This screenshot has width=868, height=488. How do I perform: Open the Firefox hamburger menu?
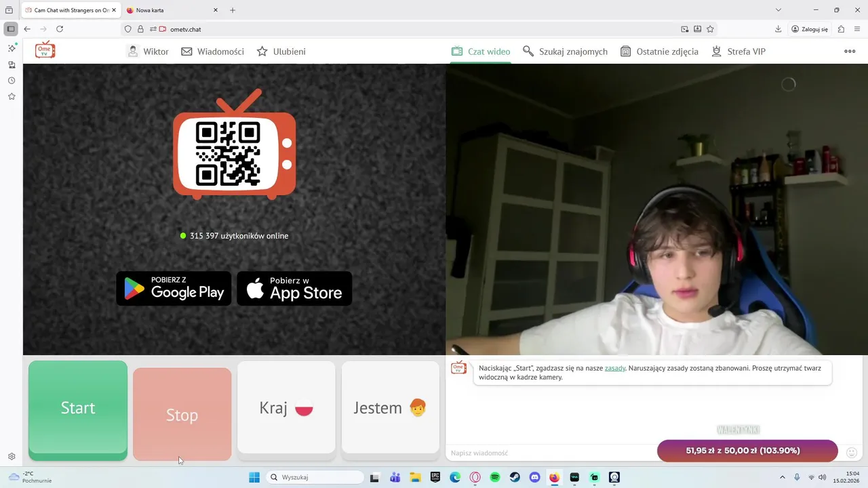point(858,29)
